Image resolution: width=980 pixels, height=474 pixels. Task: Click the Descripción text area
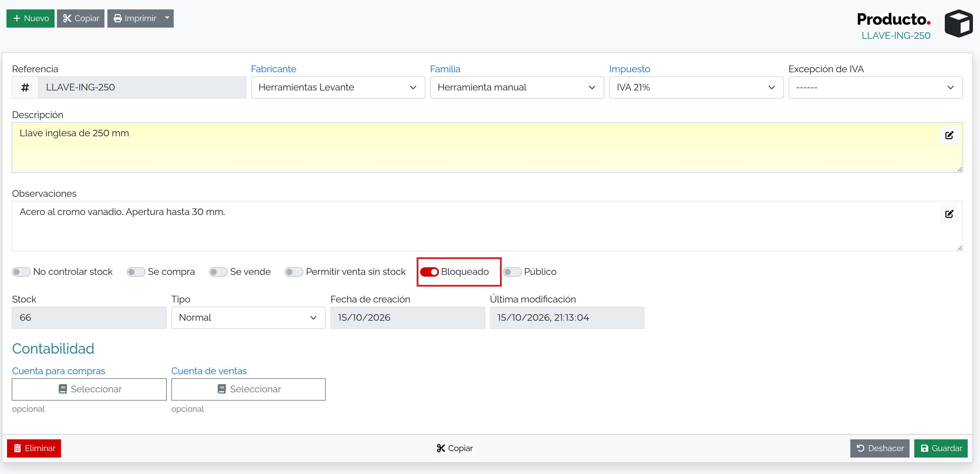[487, 147]
